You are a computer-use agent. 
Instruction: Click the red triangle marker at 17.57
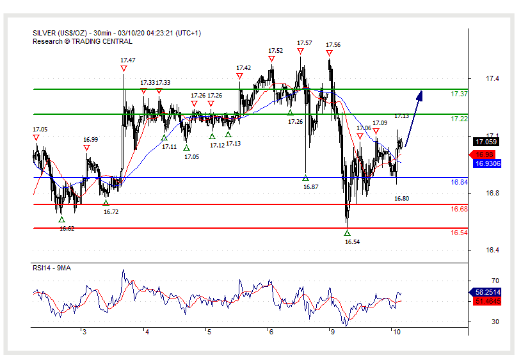[x=300, y=51]
